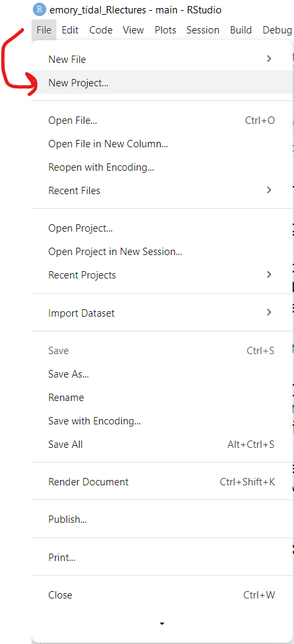Screen dimensions: 294x644
Task: Open the Debug menu
Action: (x=277, y=30)
